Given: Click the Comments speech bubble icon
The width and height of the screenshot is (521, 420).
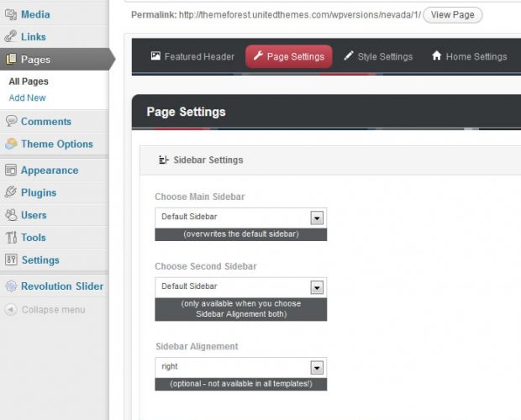Looking at the screenshot, I should pos(10,121).
